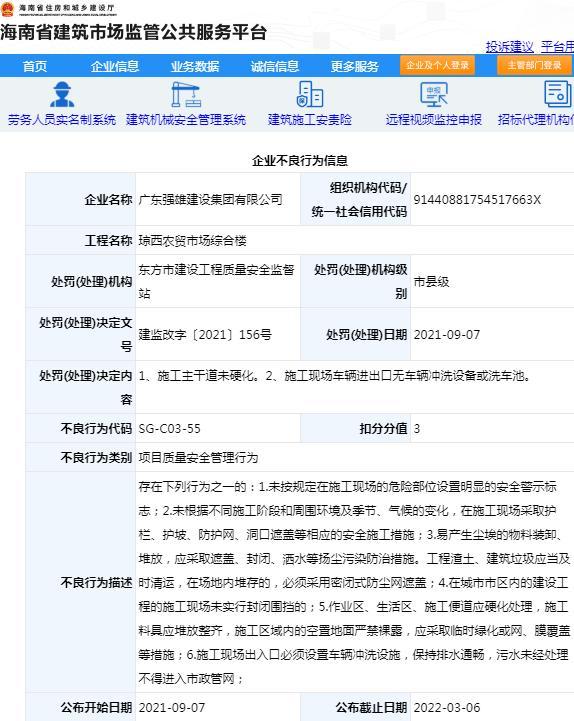
Task: Open the 劳务人员实名制系统 worker icon
Action: point(62,94)
